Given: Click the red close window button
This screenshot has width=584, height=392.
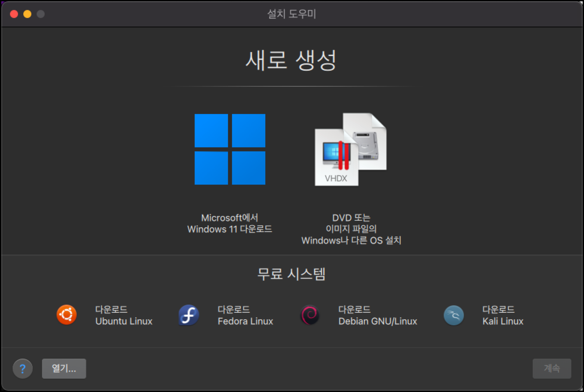Looking at the screenshot, I should pyautogui.click(x=13, y=14).
